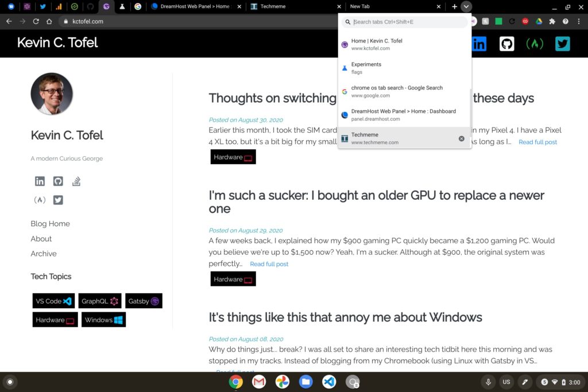Open LinkedIn icon in site header
Screen dimensions: 588x392
pos(479,44)
